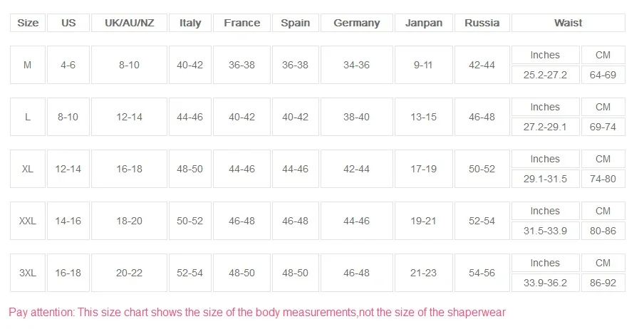Click the France header cell
Image resolution: width=644 pixels, height=329 pixels.
[x=242, y=23]
